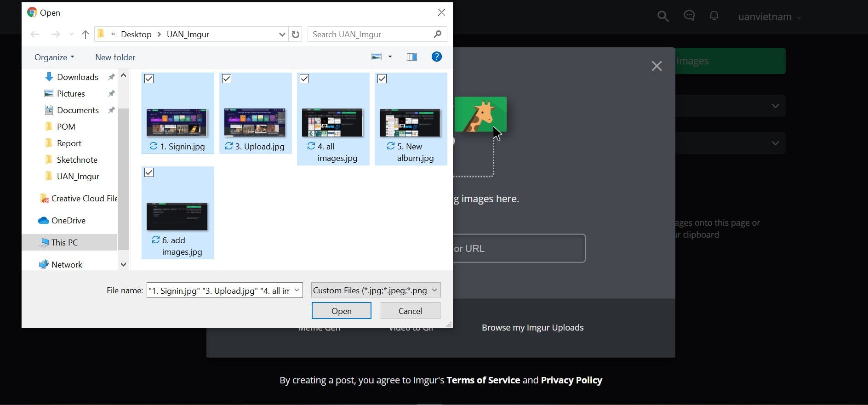The height and width of the screenshot is (405, 868).
Task: Open the Terms of Service link
Action: [483, 380]
